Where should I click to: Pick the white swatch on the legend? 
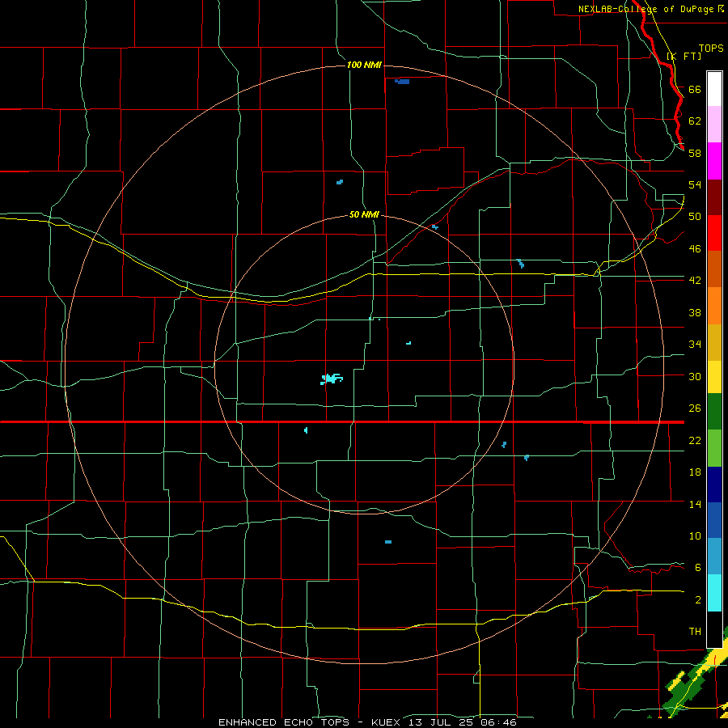tap(714, 89)
